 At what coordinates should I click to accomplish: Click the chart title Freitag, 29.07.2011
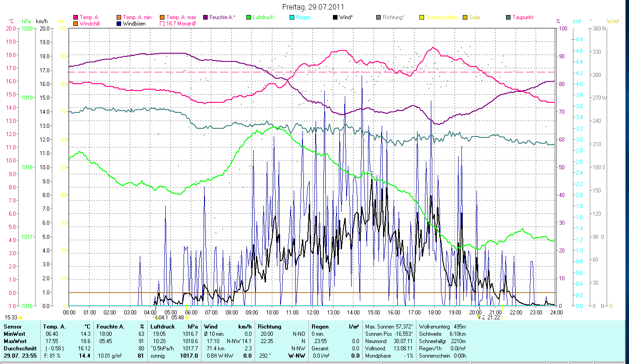pos(313,7)
